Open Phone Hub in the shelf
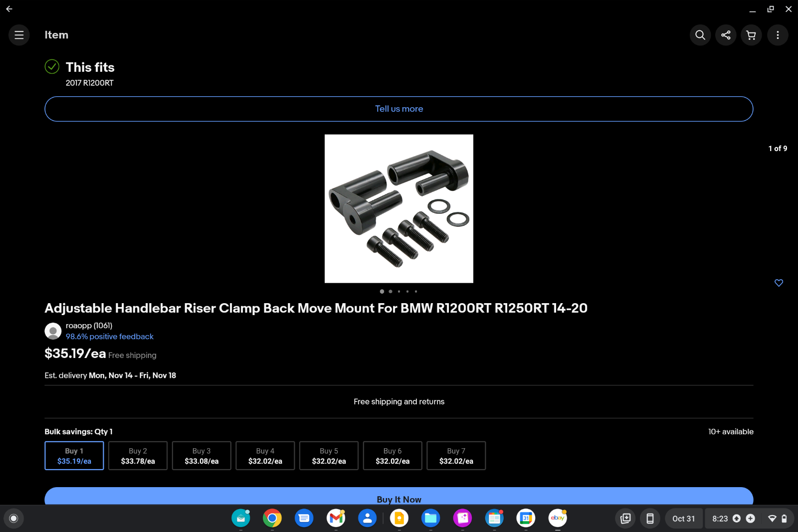This screenshot has width=798, height=532. 650,519
